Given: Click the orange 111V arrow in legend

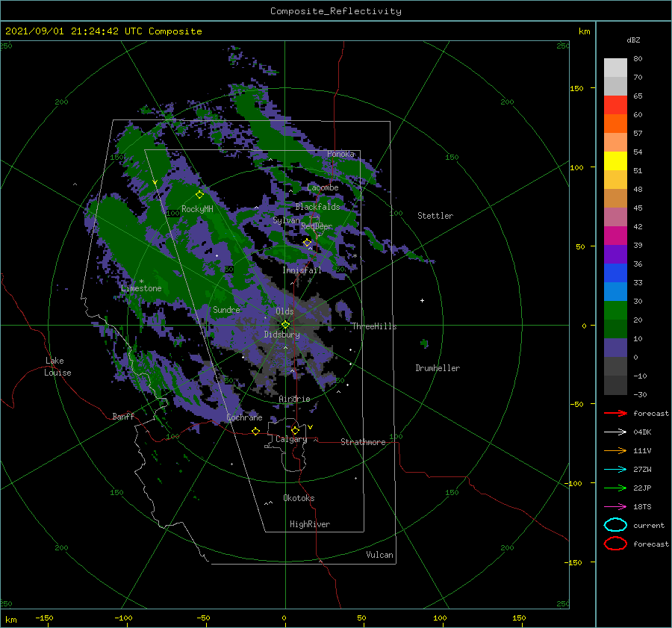Looking at the screenshot, I should 615,450.
